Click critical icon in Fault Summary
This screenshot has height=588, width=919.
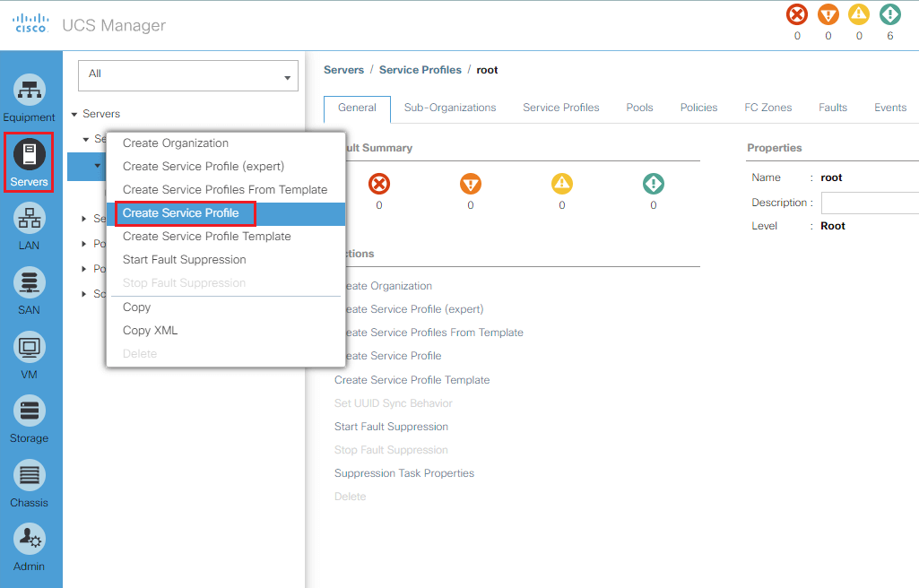(379, 184)
